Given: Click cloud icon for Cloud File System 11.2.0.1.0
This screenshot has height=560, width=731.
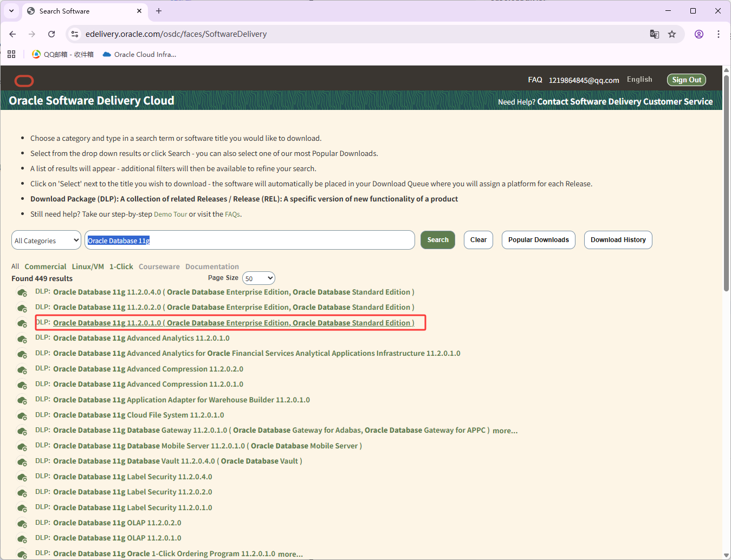Looking at the screenshot, I should [x=22, y=415].
